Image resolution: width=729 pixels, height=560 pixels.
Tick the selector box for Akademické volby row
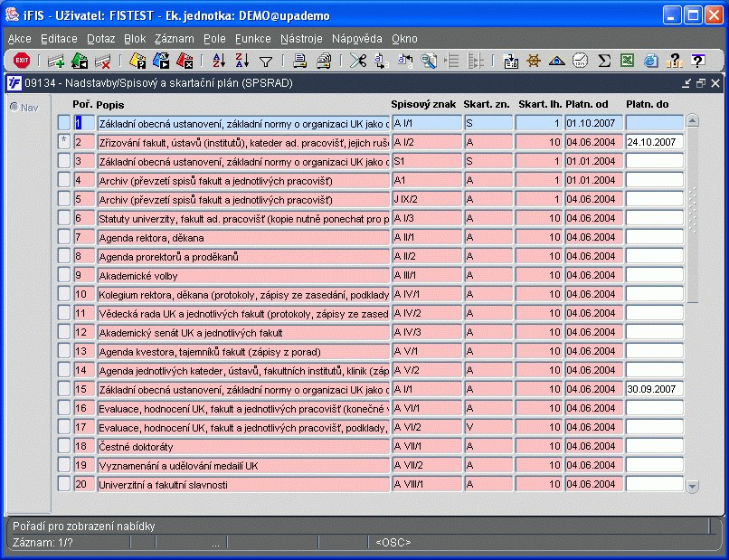(x=64, y=275)
